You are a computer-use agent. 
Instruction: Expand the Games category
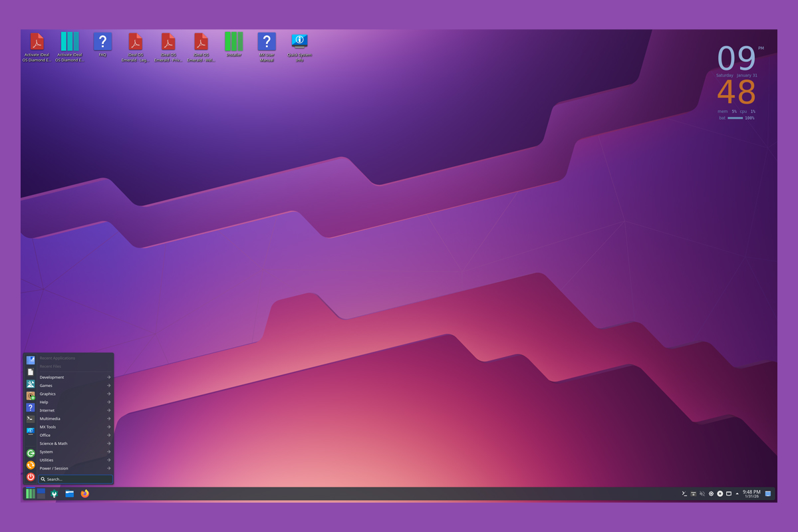[75, 386]
